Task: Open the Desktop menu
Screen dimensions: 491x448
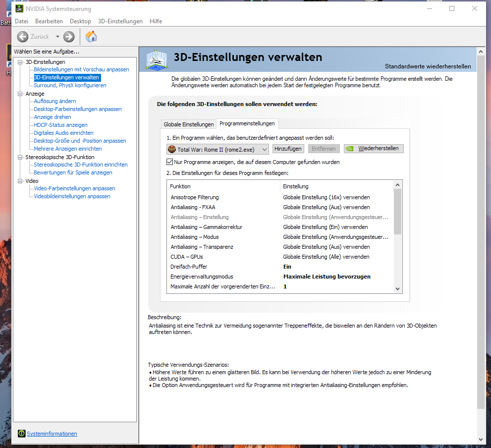Action: point(80,21)
